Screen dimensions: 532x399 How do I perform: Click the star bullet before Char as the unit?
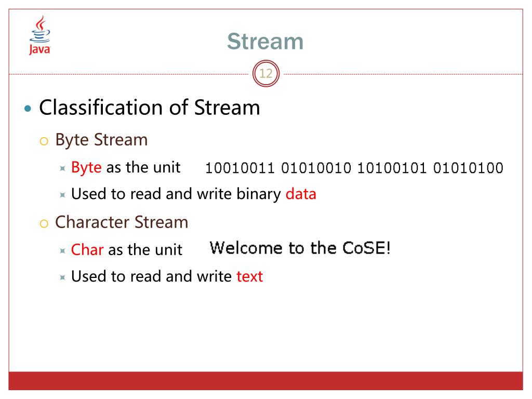62,251
